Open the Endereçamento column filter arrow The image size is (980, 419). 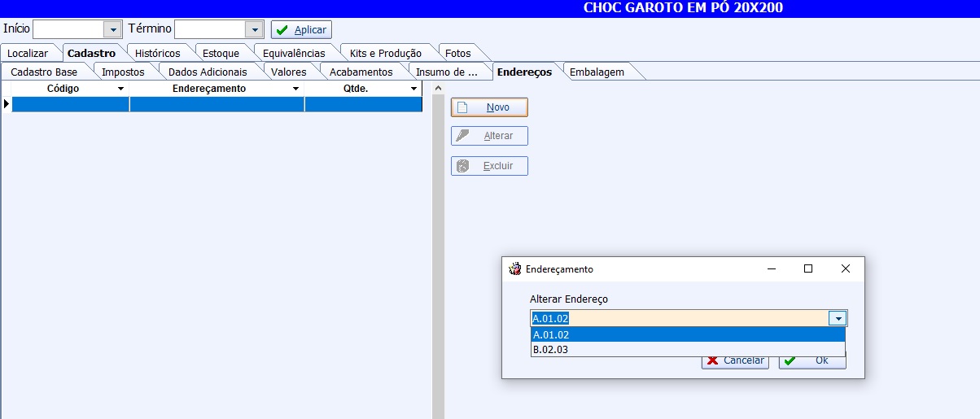click(296, 89)
